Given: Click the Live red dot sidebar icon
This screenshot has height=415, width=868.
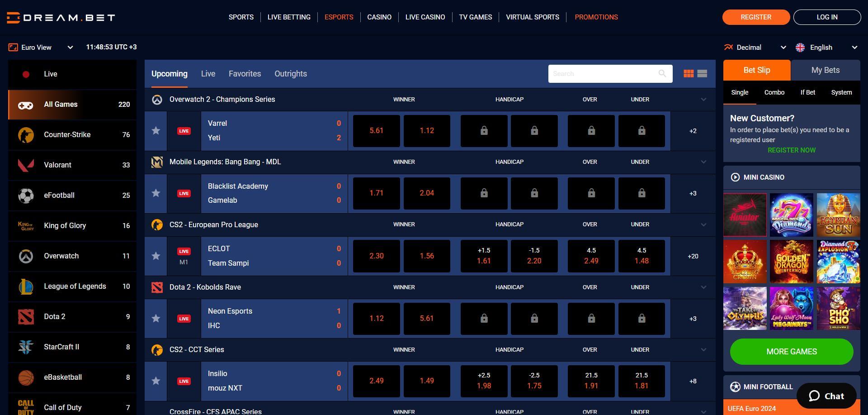Looking at the screenshot, I should [26, 74].
